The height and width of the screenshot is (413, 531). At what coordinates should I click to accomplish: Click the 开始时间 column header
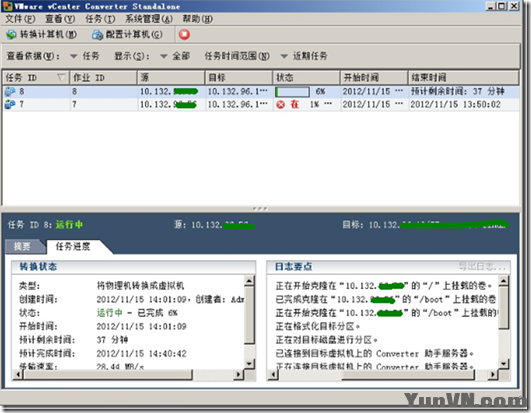374,78
